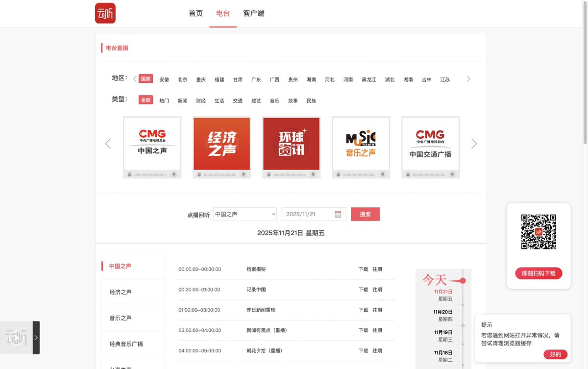Filter station type by 交通
The image size is (588, 369).
(x=238, y=100)
